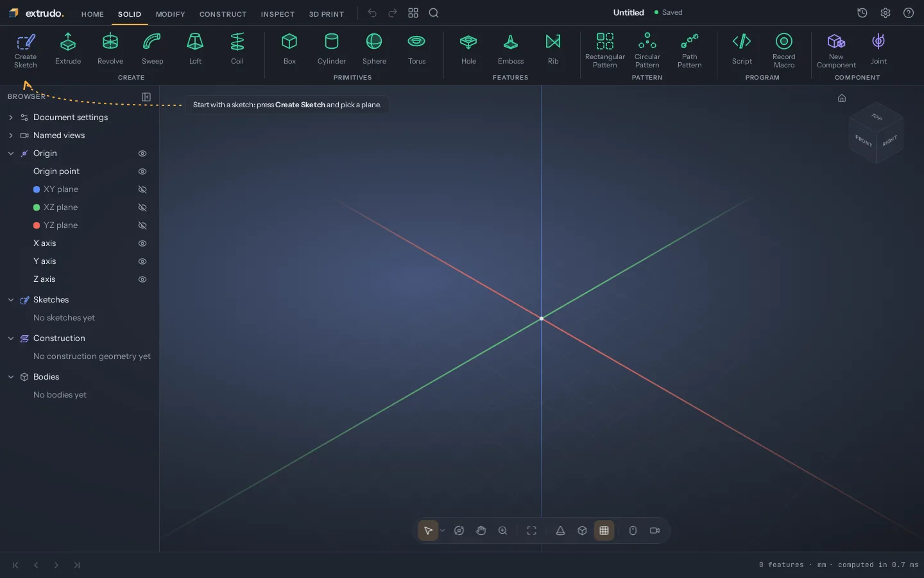This screenshot has width=924, height=578.
Task: Select the Hole feature tool
Action: pos(468,51)
